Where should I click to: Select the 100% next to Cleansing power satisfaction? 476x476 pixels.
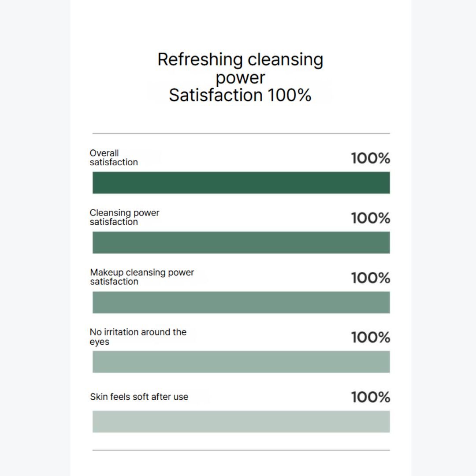[370, 218]
